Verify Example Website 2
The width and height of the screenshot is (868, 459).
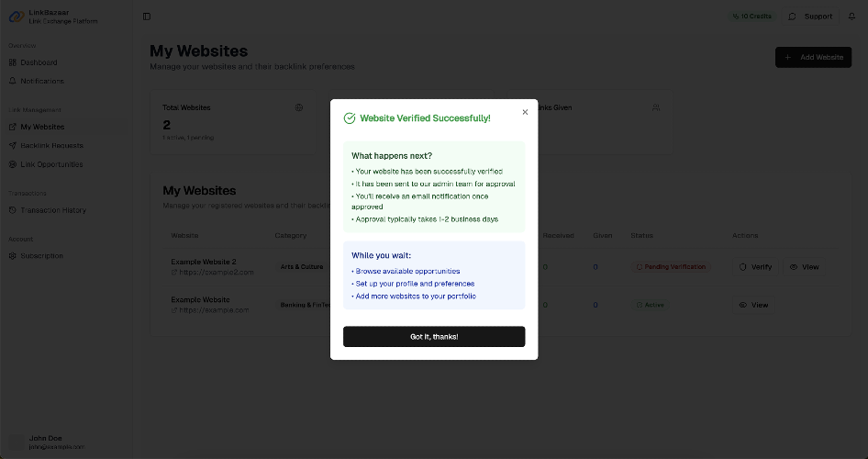[756, 267]
